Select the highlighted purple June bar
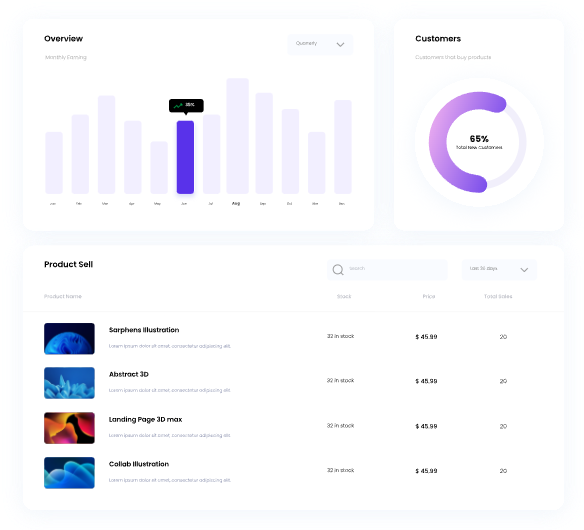 (x=185, y=157)
